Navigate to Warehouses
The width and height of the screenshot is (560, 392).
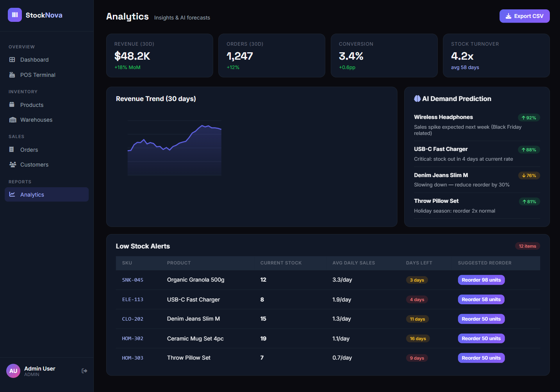46,120
